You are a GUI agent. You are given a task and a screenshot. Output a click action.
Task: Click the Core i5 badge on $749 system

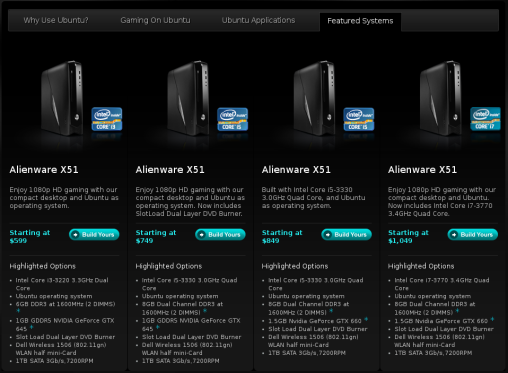click(x=232, y=119)
